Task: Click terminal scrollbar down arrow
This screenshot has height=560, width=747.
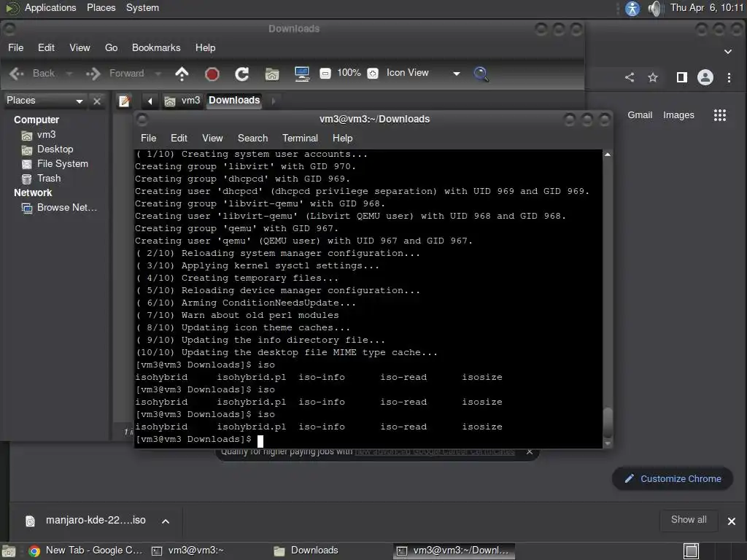Action: (608, 444)
